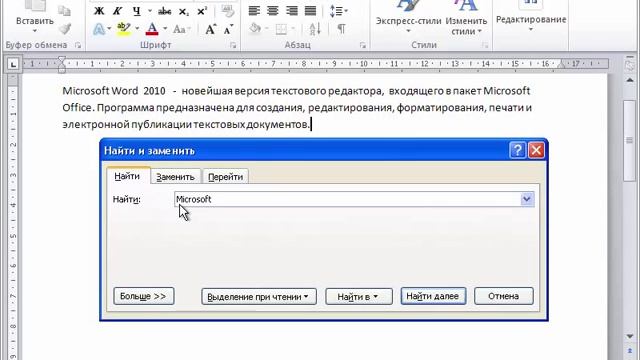Screen dimensions: 640x360
Task: Open text effects button
Action: [x=99, y=29]
